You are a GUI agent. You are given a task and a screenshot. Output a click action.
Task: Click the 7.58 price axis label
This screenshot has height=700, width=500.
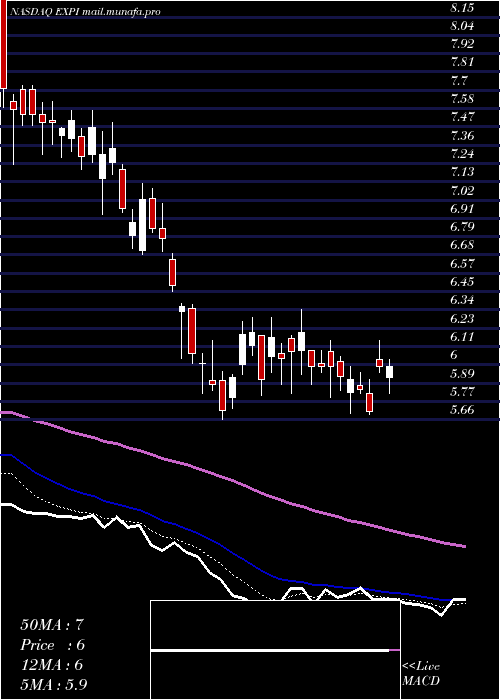coord(462,99)
